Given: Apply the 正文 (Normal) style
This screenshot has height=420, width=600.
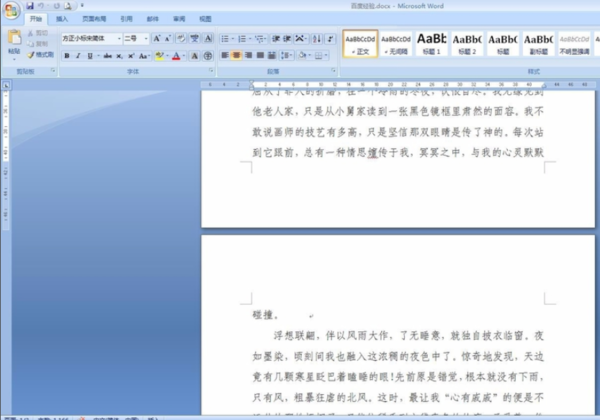Looking at the screenshot, I should tap(360, 44).
